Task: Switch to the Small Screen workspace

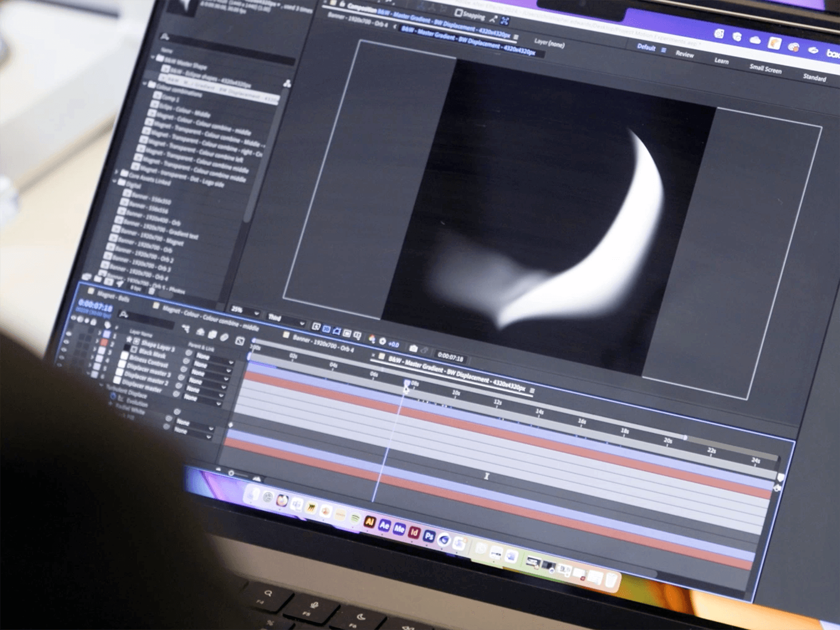Action: [x=765, y=69]
